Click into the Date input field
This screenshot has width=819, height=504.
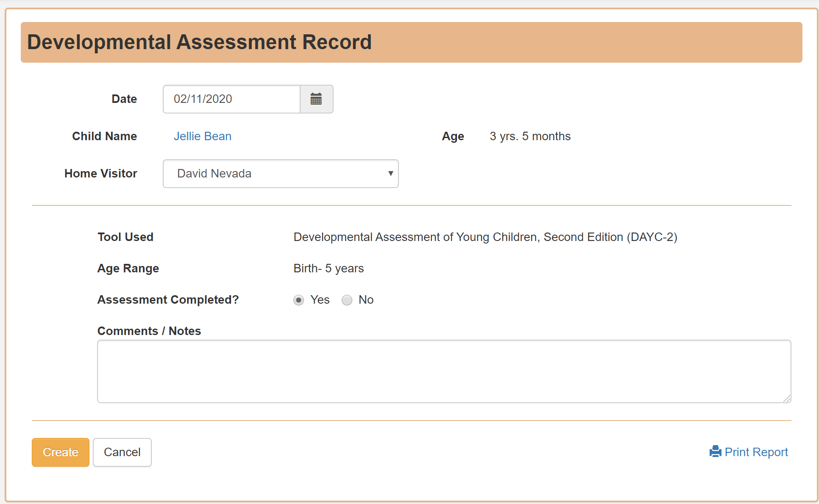coord(231,99)
